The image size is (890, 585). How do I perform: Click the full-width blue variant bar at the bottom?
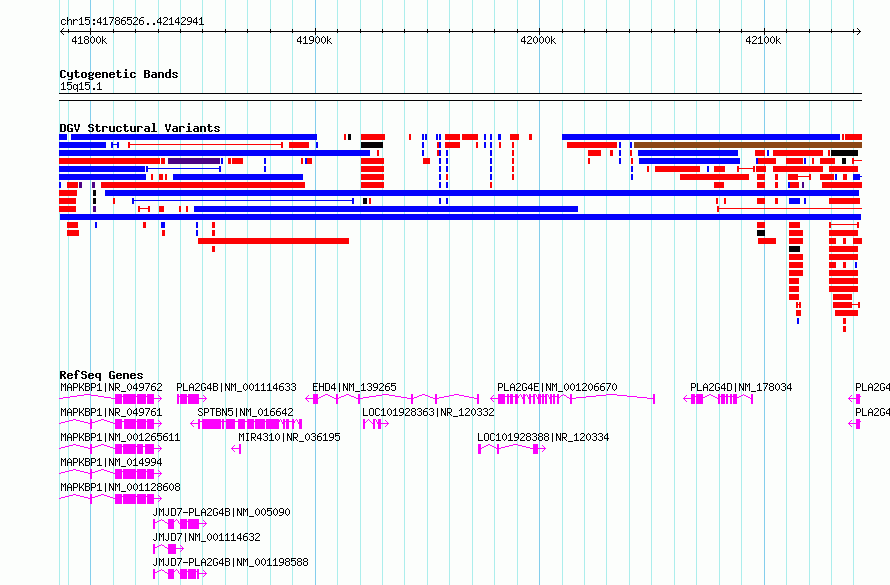tap(460, 217)
